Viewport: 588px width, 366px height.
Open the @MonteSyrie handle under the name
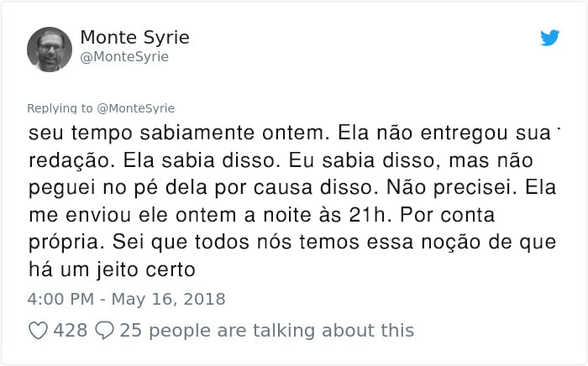coord(124,57)
